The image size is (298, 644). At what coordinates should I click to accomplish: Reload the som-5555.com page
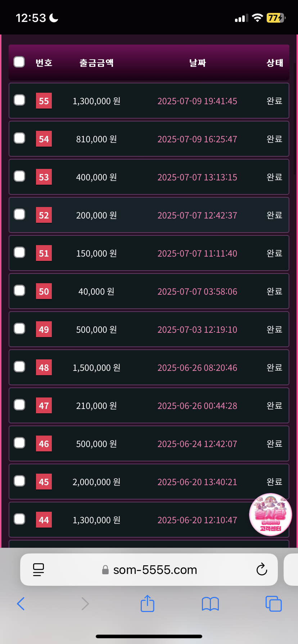point(262,570)
